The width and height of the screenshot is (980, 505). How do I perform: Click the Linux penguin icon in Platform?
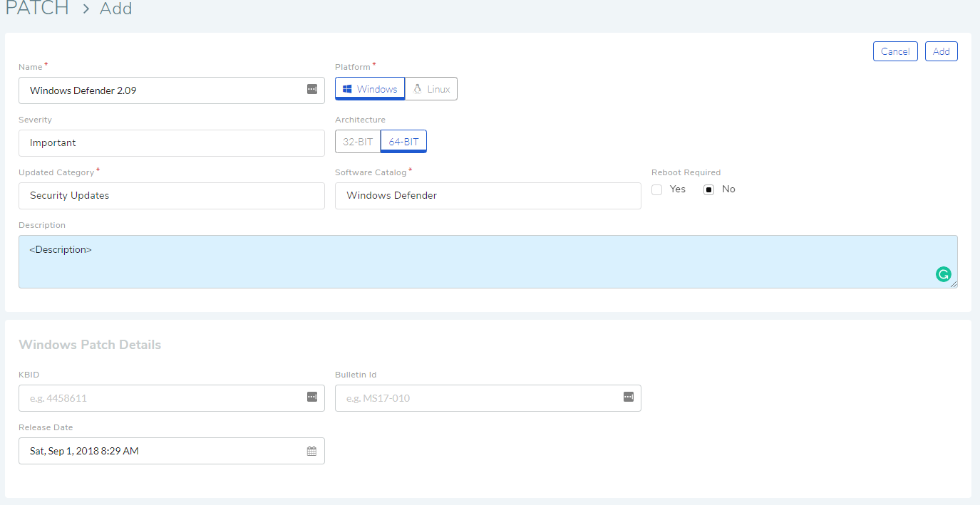click(x=418, y=89)
